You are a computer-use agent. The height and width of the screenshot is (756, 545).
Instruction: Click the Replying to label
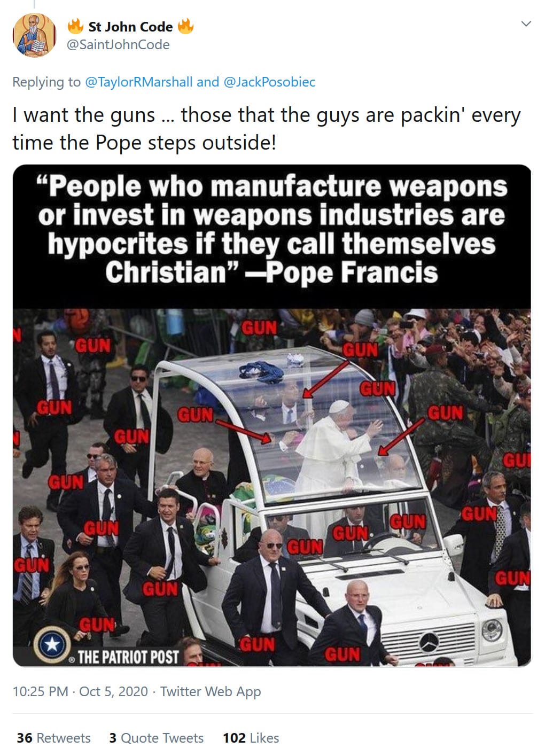46,82
